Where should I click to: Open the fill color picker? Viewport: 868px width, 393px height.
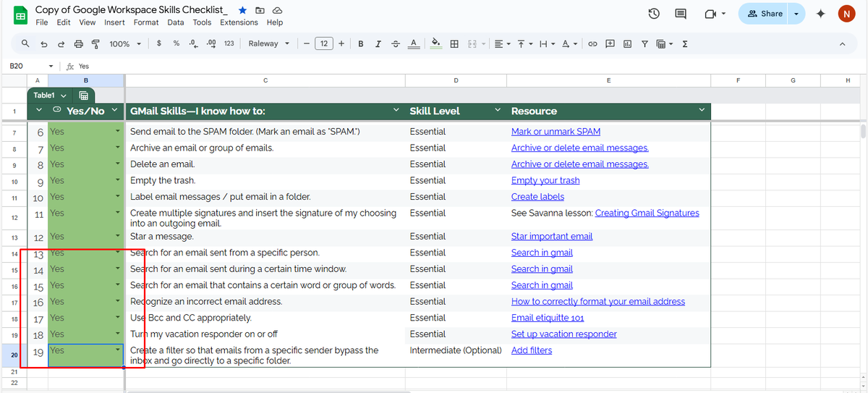436,43
